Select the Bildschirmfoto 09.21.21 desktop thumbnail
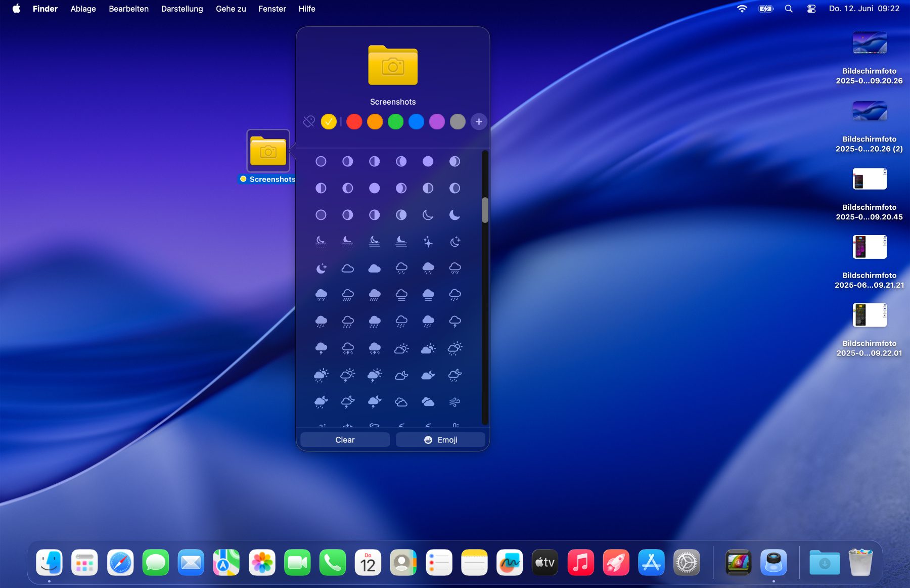Viewport: 910px width, 588px height. 869,247
